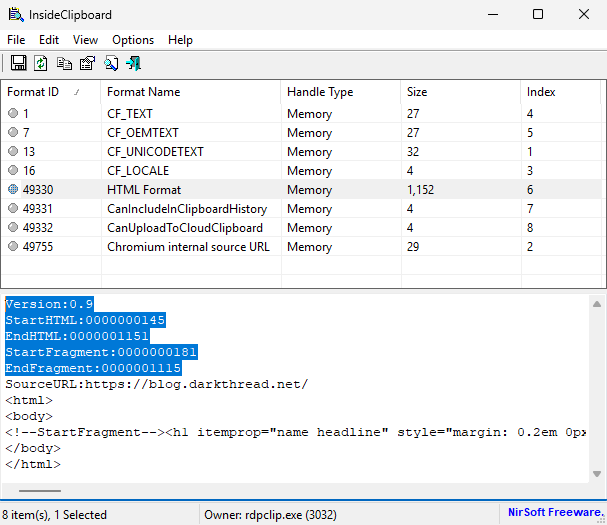
Task: Open the File menu
Action: (x=16, y=40)
